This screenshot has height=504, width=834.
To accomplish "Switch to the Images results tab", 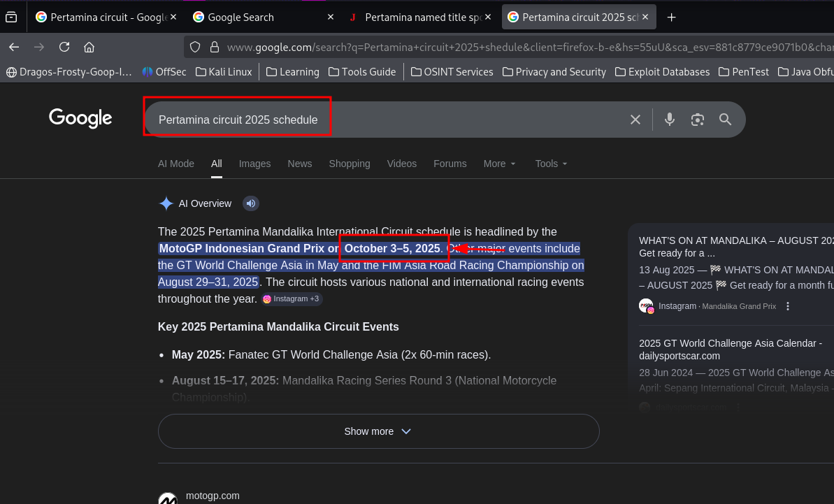I will 254,164.
